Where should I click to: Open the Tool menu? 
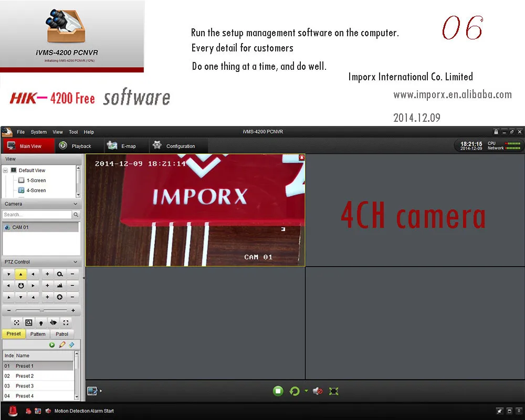pyautogui.click(x=73, y=132)
